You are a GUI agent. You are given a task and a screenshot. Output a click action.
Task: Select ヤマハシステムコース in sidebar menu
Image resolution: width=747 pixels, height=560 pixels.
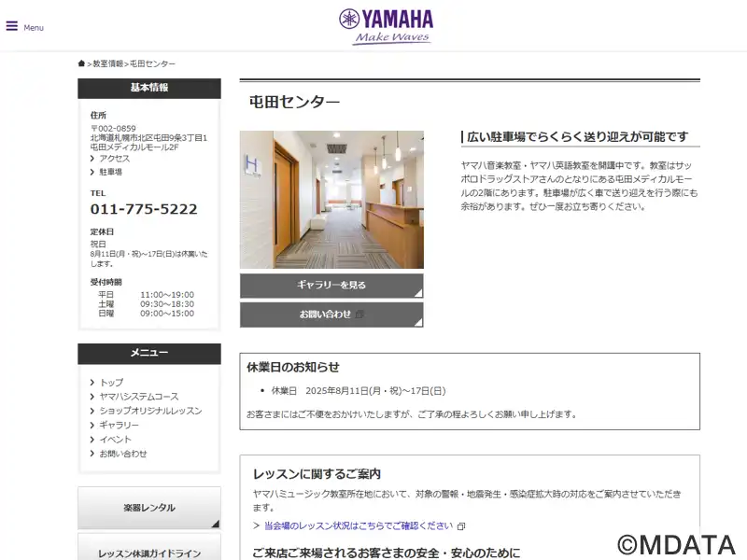point(139,397)
